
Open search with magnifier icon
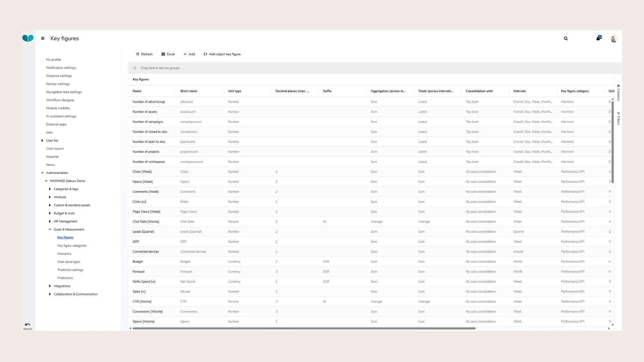[566, 39]
